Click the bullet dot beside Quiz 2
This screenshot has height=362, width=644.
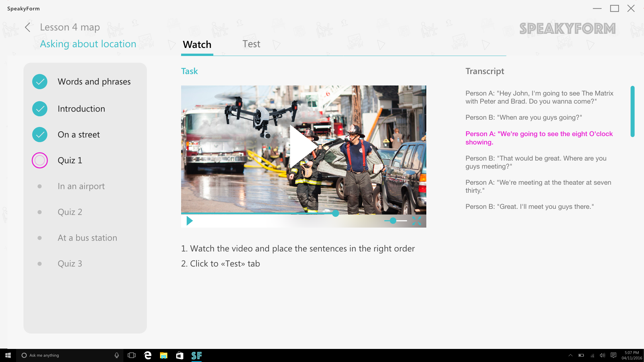click(x=40, y=212)
